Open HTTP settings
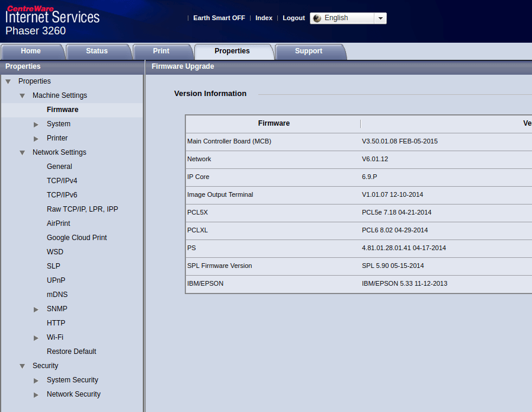This screenshot has width=532, height=412. pyautogui.click(x=56, y=324)
